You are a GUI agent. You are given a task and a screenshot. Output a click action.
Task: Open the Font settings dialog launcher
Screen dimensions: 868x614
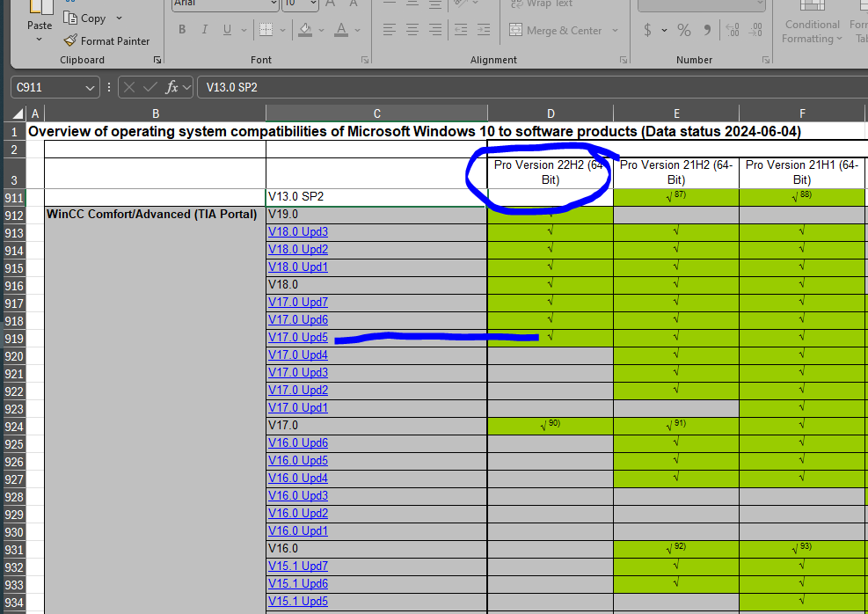coord(365,60)
